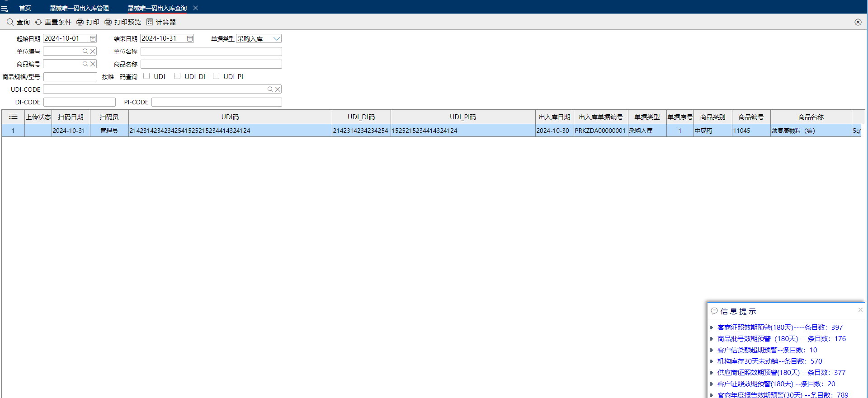The image size is (868, 398).
Task: Click the PI-CODE input field
Action: coord(217,102)
